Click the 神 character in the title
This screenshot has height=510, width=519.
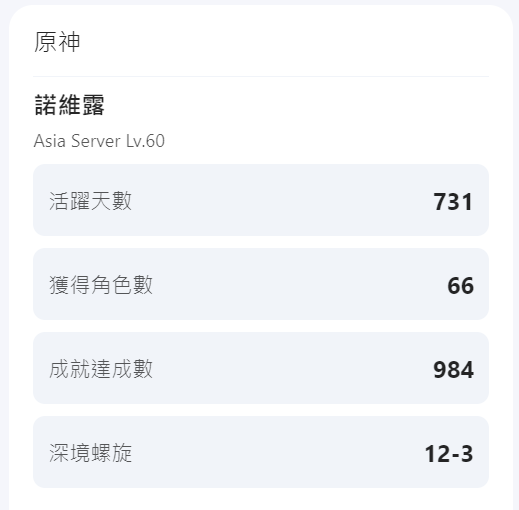[x=69, y=42]
